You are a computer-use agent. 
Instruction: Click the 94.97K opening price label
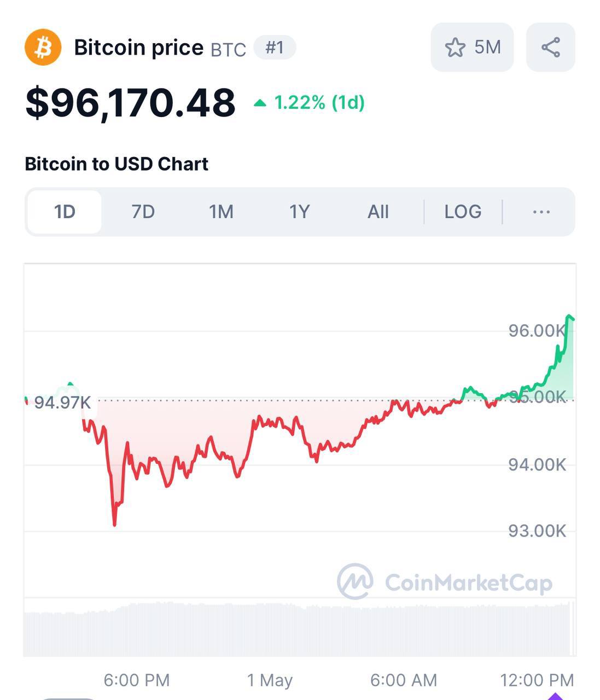pos(62,403)
